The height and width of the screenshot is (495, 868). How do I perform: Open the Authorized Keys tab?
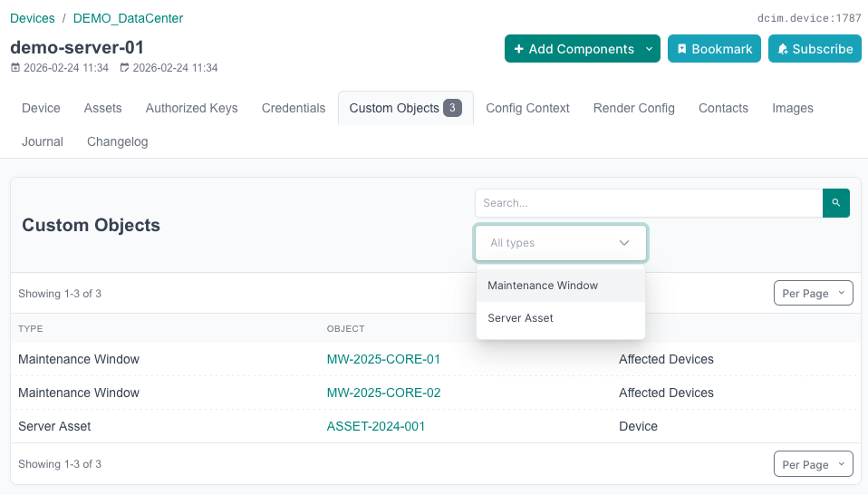point(191,108)
